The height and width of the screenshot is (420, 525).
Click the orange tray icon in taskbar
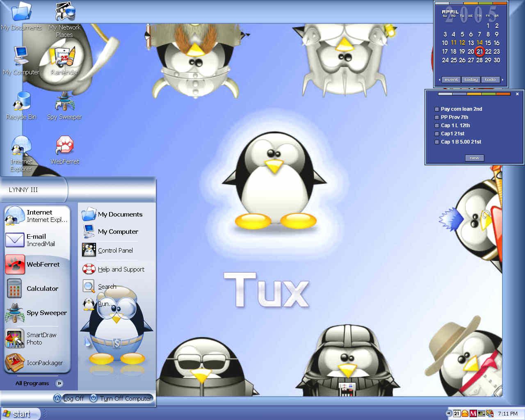point(465,413)
